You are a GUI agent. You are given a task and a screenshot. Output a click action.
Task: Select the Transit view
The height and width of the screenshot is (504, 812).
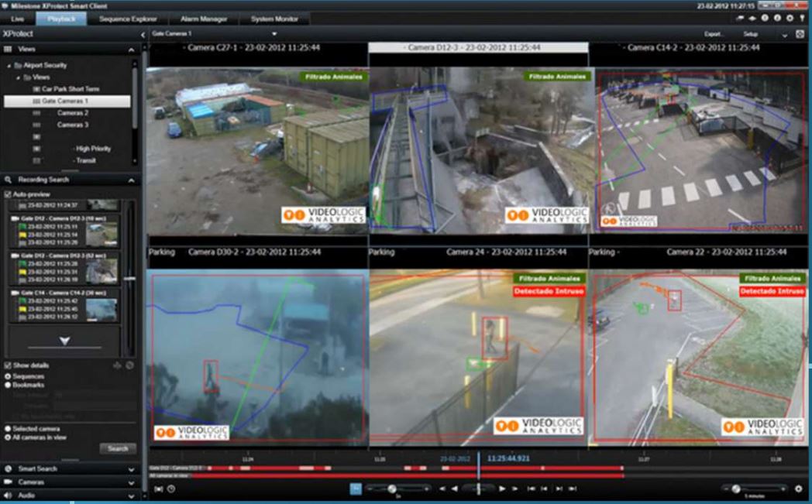[x=85, y=160]
